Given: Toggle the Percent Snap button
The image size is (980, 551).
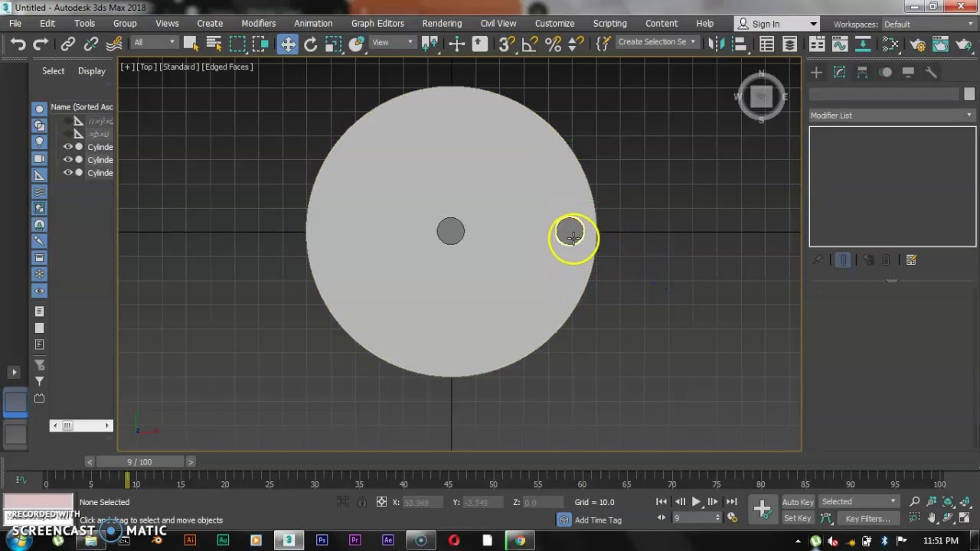Looking at the screenshot, I should pyautogui.click(x=553, y=44).
